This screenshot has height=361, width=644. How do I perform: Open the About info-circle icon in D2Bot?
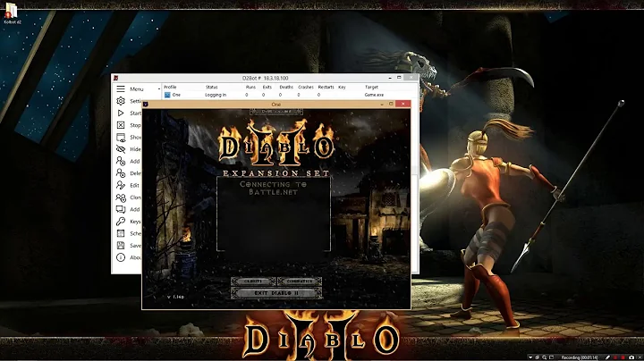(x=121, y=257)
